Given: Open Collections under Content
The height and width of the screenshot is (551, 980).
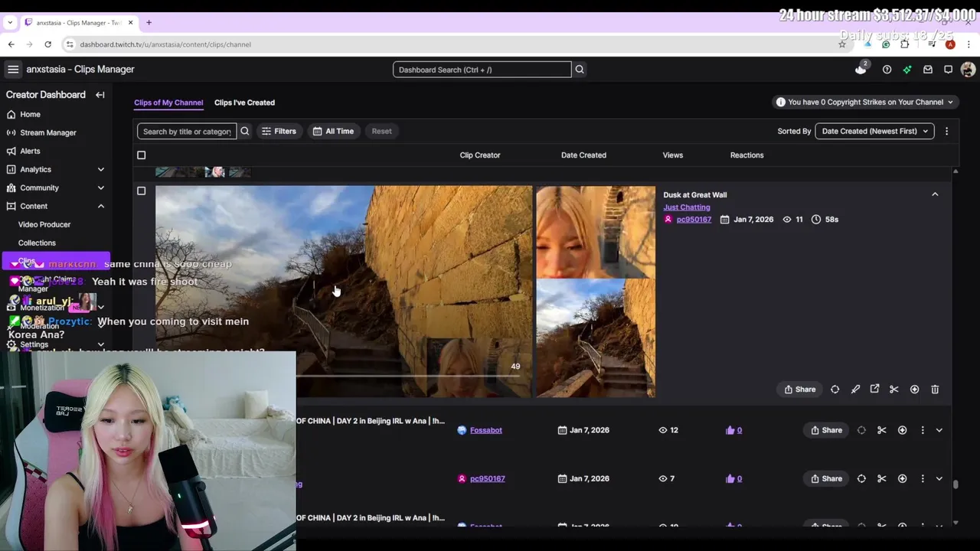Looking at the screenshot, I should pyautogui.click(x=37, y=243).
